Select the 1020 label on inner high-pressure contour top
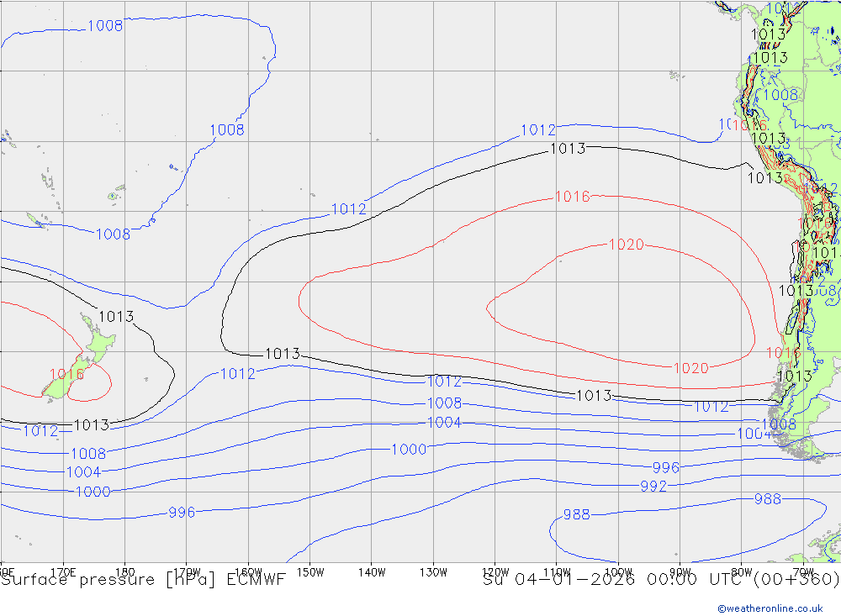Image resolution: width=841 pixels, height=616 pixels. (626, 245)
